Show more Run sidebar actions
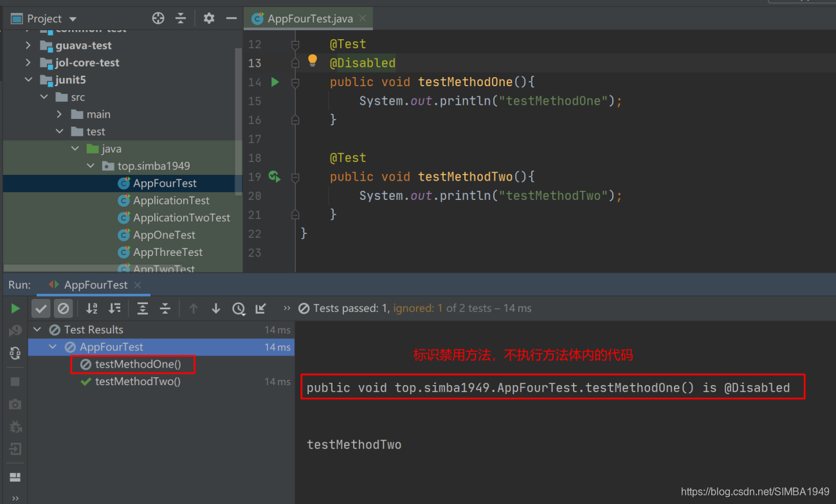Viewport: 836px width, 504px height. (15, 498)
